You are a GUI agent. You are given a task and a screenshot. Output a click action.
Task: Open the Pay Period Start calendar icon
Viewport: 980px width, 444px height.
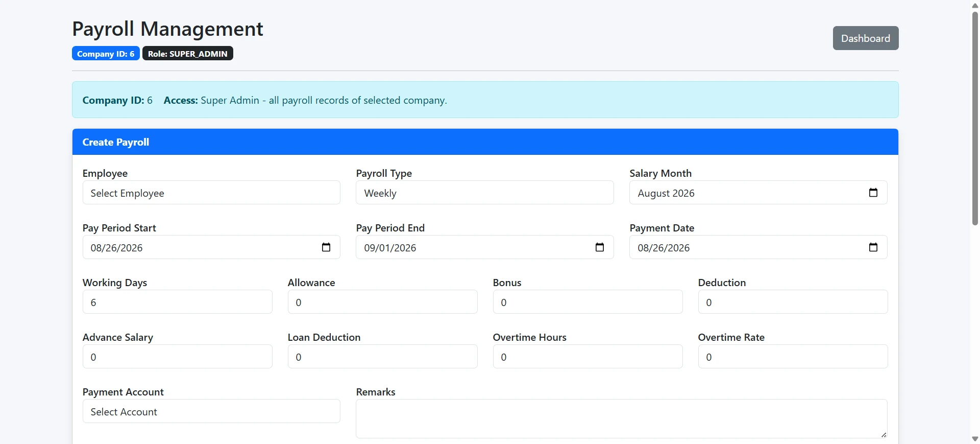(x=326, y=247)
